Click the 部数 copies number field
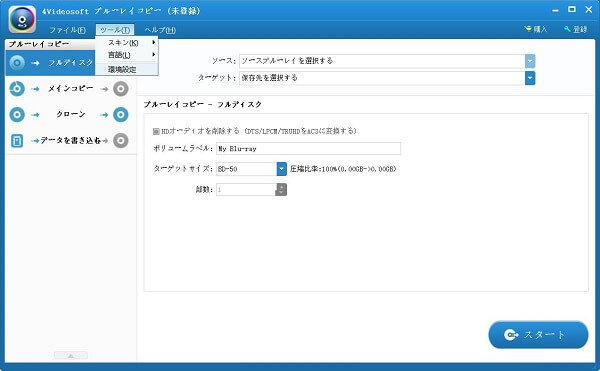 pyautogui.click(x=246, y=189)
